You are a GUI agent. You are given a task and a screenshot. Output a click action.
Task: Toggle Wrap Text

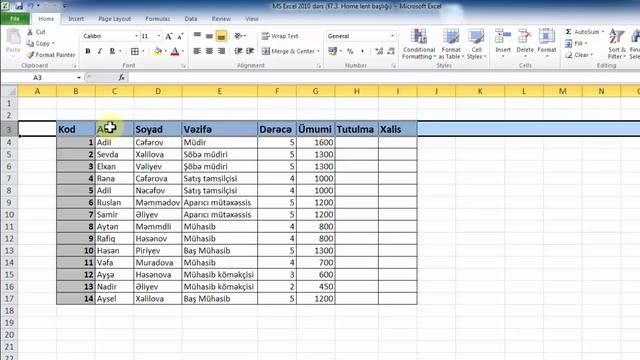[280, 36]
